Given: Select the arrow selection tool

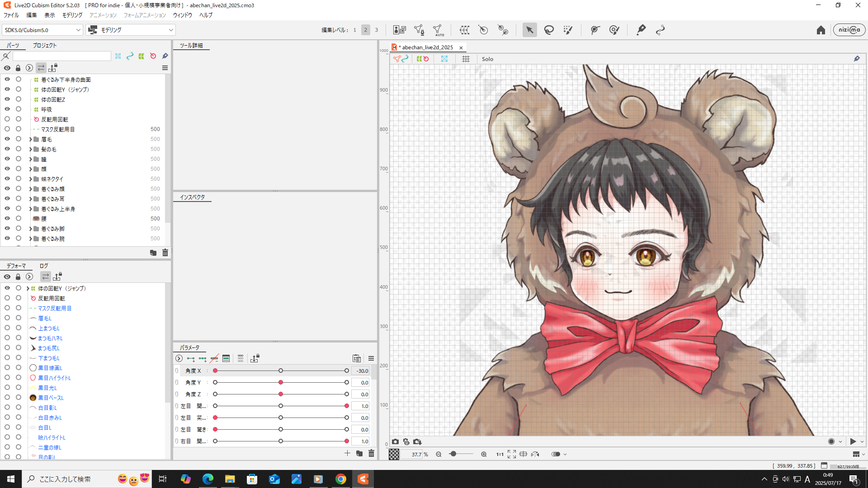Looking at the screenshot, I should pyautogui.click(x=529, y=30).
